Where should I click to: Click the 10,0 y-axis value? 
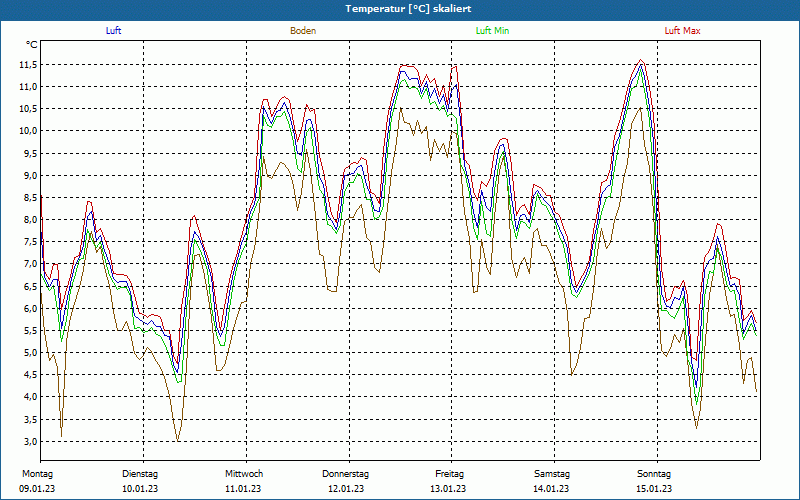29,131
